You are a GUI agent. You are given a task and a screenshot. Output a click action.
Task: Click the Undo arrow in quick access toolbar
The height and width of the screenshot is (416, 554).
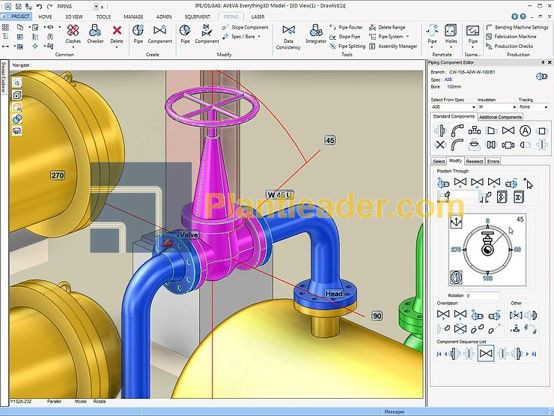39,6
